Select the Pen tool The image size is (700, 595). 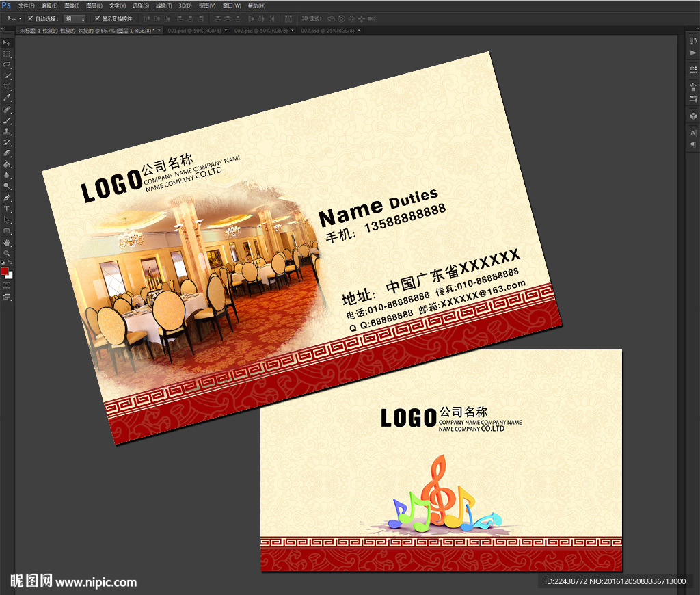coord(7,198)
